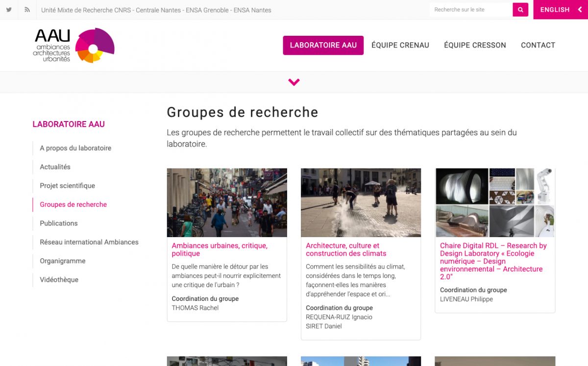Open the Twitter icon link

pyautogui.click(x=9, y=10)
